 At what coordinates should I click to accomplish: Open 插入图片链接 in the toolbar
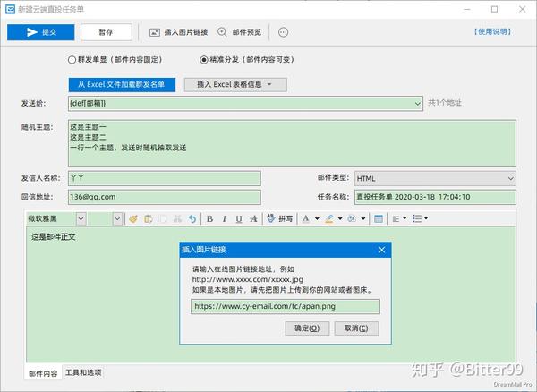click(178, 32)
